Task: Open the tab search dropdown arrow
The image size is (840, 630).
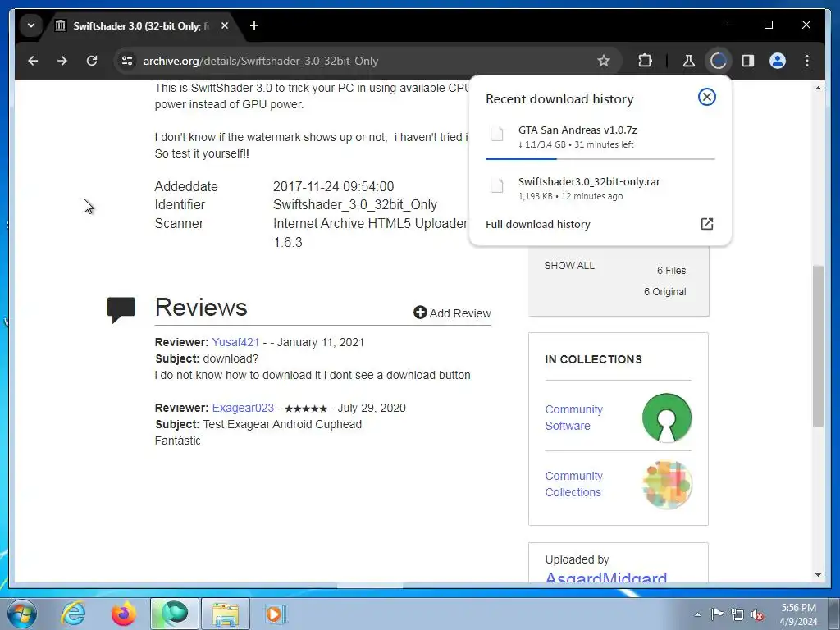Action: [x=31, y=25]
